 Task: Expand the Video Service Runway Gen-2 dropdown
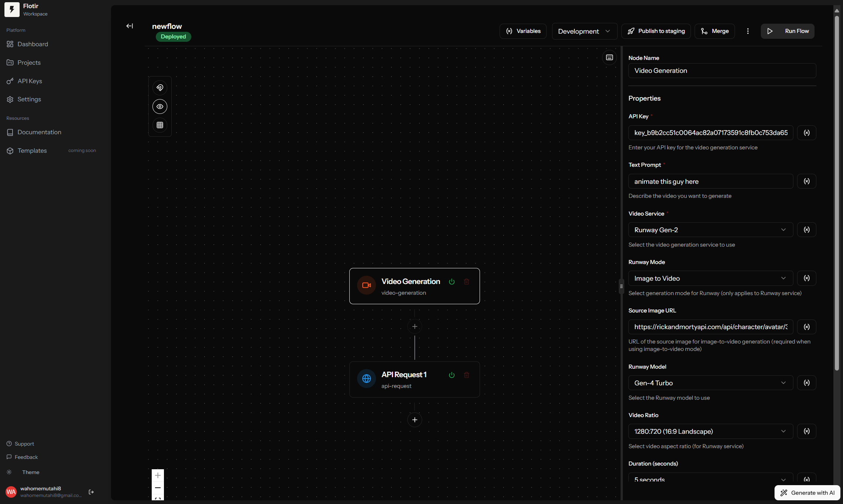(710, 230)
